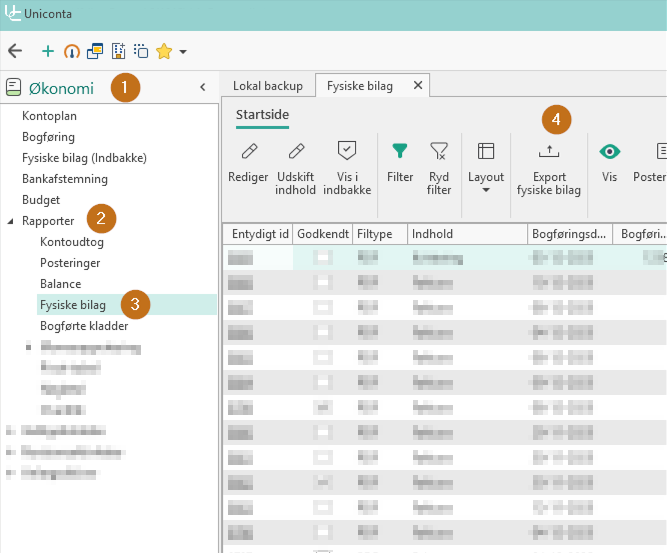Click the Rediger pencil icon
The height and width of the screenshot is (553, 667).
coord(248,151)
